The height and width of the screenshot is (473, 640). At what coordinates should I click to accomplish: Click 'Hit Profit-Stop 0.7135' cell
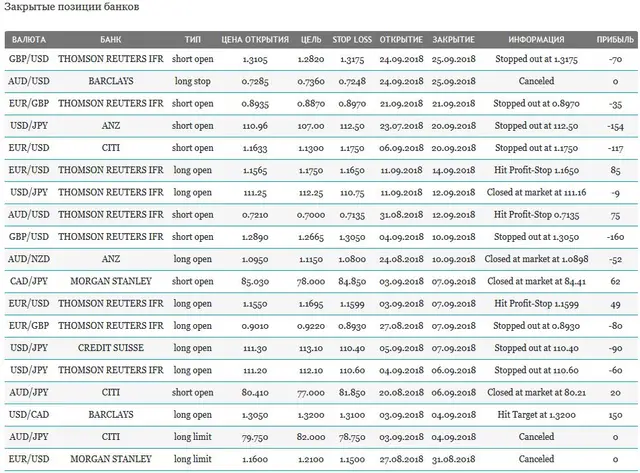[x=536, y=215]
